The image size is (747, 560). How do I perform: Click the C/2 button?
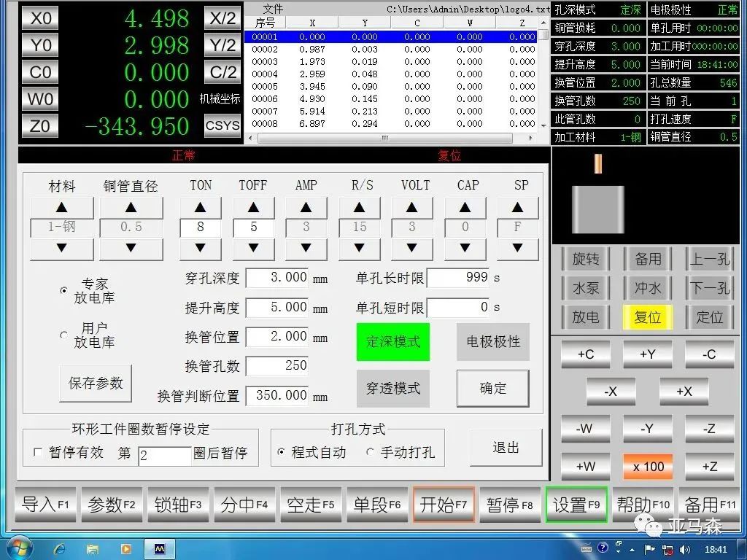point(222,72)
